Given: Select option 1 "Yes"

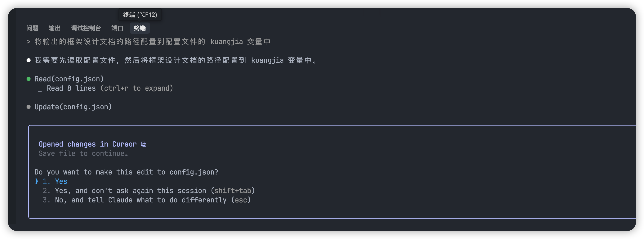Looking at the screenshot, I should tap(61, 181).
